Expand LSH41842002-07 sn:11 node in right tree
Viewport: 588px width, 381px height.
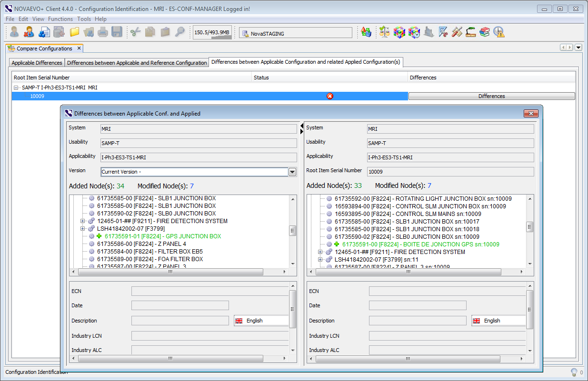[x=320, y=260]
